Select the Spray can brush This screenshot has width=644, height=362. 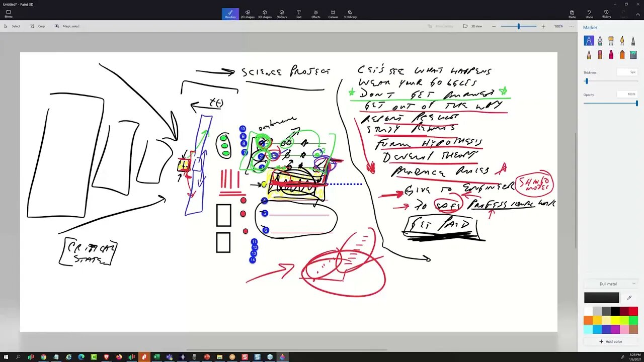coord(622,54)
